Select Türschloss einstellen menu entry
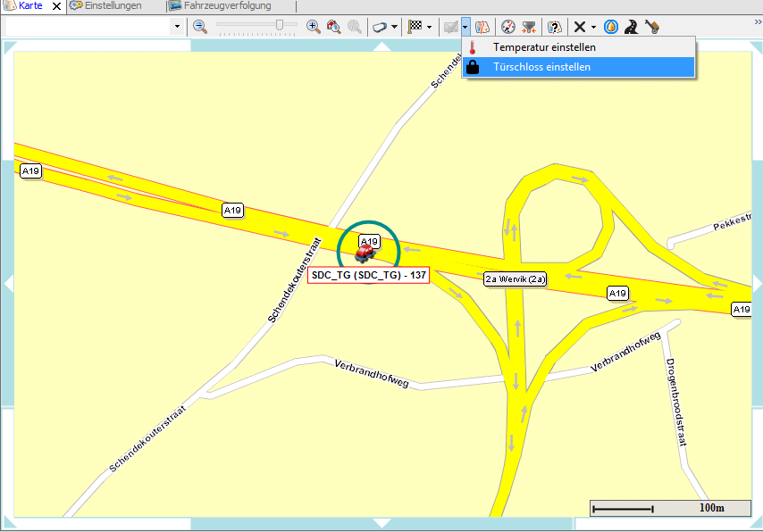763x532 pixels. click(x=541, y=67)
